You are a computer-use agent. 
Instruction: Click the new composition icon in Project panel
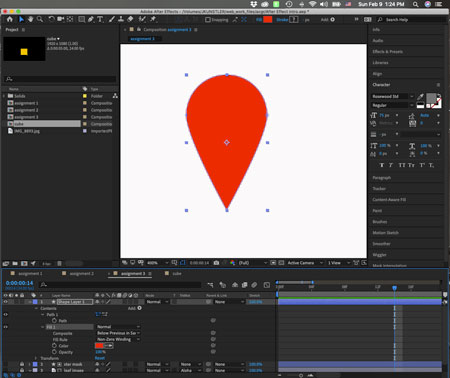pyautogui.click(x=24, y=263)
